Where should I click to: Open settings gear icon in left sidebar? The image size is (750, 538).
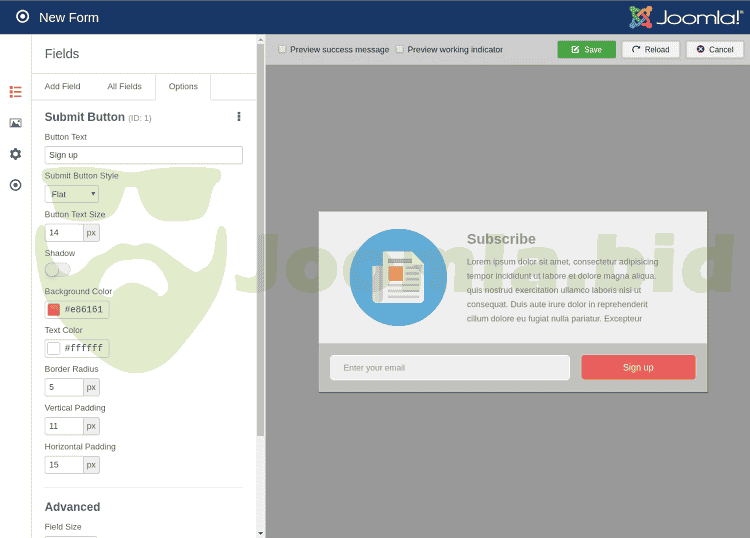[x=15, y=154]
